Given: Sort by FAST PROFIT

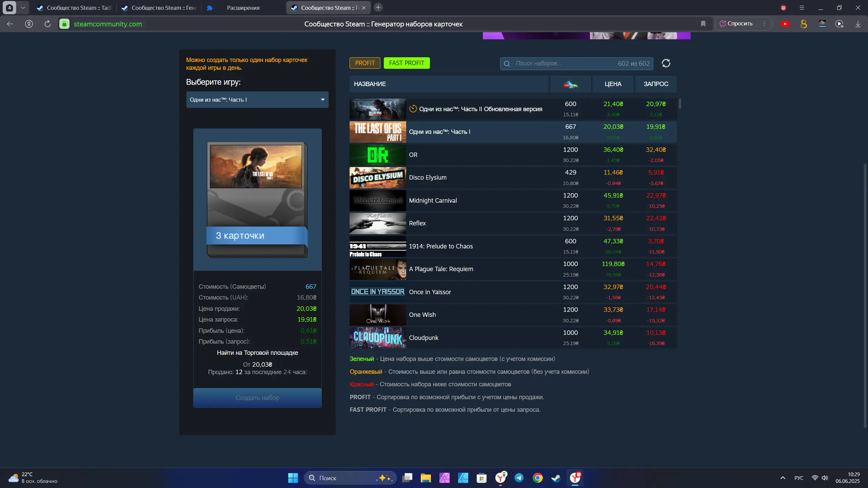Looking at the screenshot, I should tap(407, 63).
